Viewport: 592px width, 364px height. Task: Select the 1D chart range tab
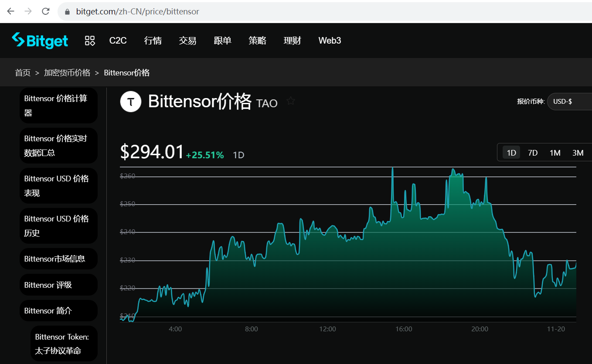511,153
